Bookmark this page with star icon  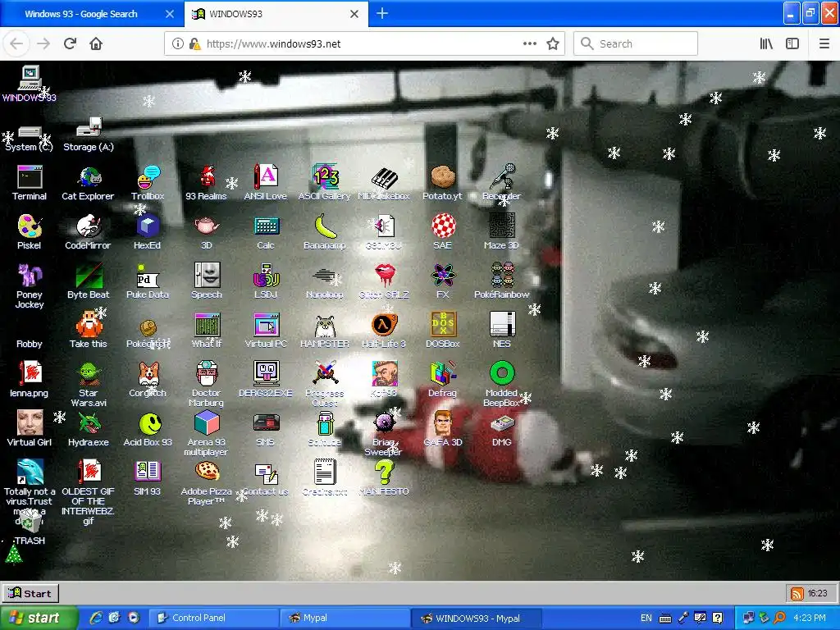[x=553, y=44]
